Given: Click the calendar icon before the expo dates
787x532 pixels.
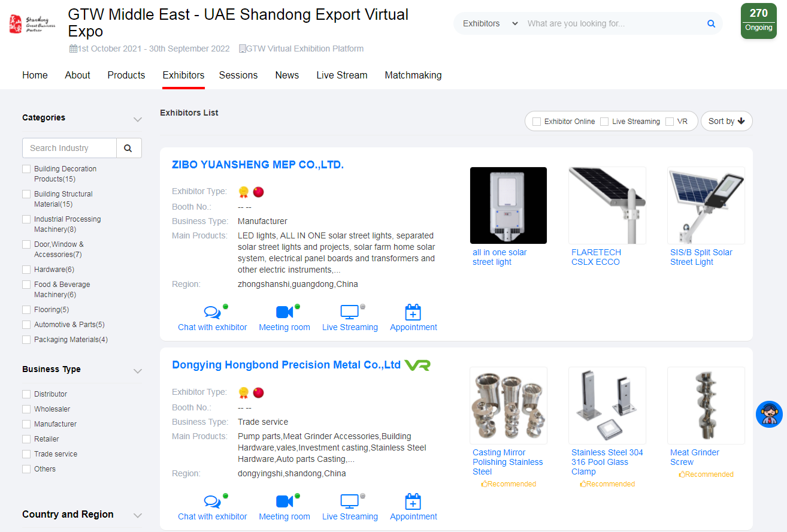Looking at the screenshot, I should (73, 49).
